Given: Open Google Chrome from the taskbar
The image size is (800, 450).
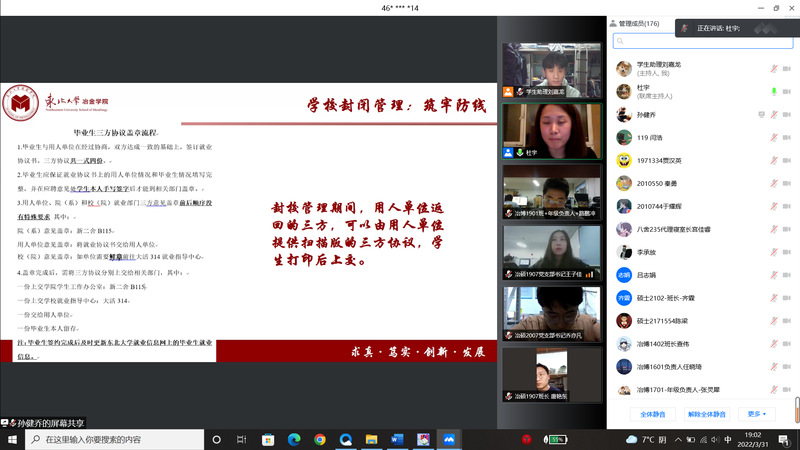Looking at the screenshot, I should tap(320, 439).
